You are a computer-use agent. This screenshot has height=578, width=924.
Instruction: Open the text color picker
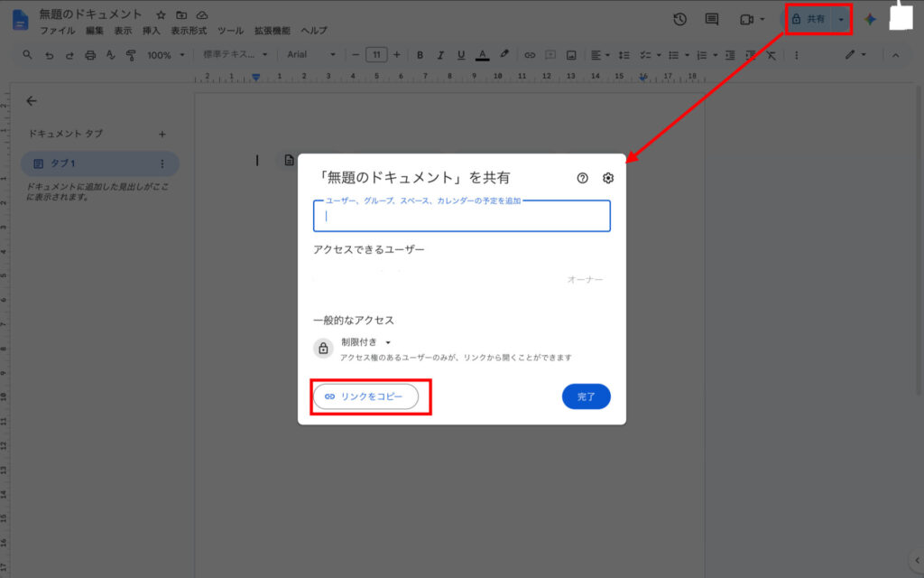click(482, 55)
